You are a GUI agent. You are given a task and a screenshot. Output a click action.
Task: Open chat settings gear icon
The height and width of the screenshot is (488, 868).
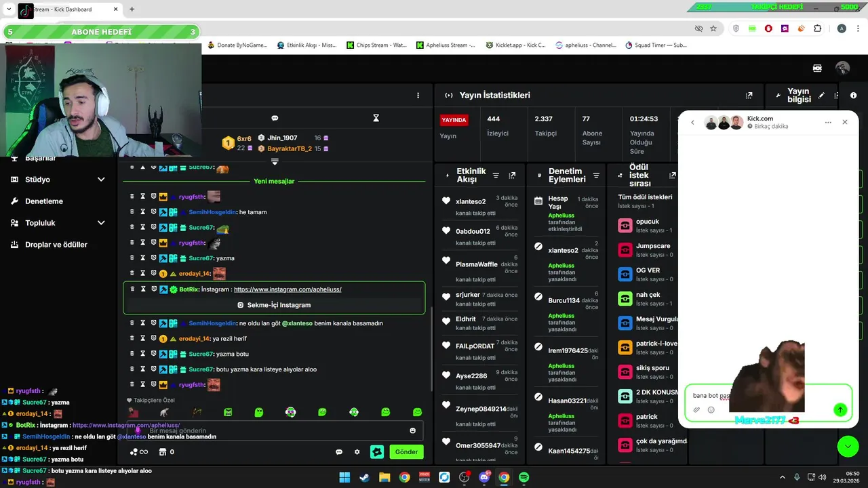point(357,452)
